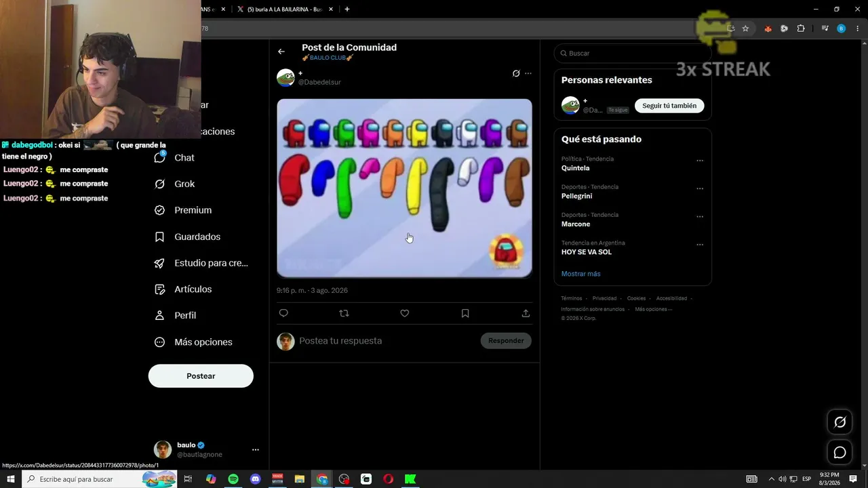Open the Windows Start menu
The image size is (868, 488).
(x=11, y=479)
